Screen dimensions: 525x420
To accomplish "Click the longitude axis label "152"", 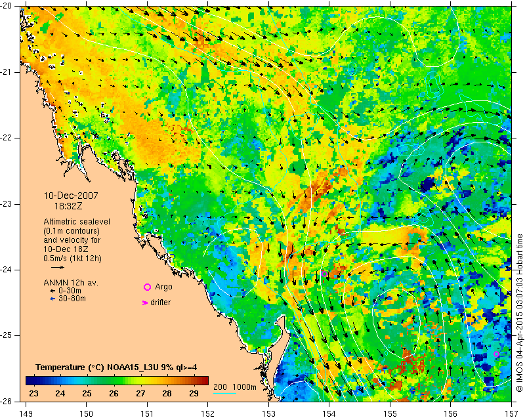I will click(207, 413).
